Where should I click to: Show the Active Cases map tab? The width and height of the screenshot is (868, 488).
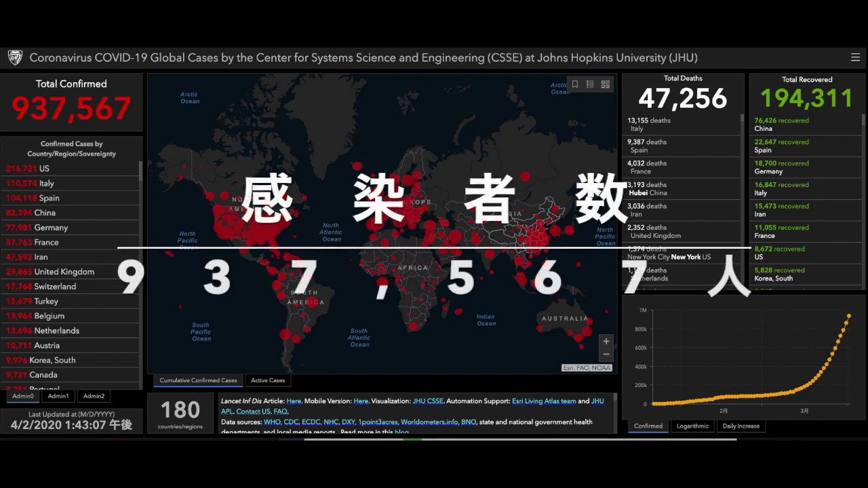pyautogui.click(x=268, y=380)
